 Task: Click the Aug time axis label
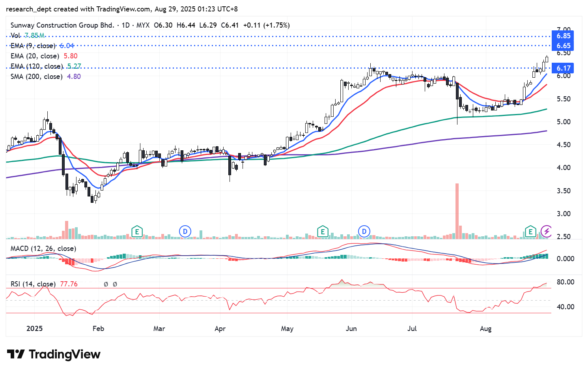[x=486, y=329]
